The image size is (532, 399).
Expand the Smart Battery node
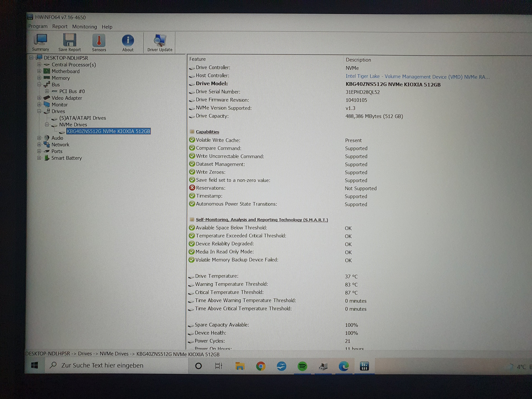[39, 158]
